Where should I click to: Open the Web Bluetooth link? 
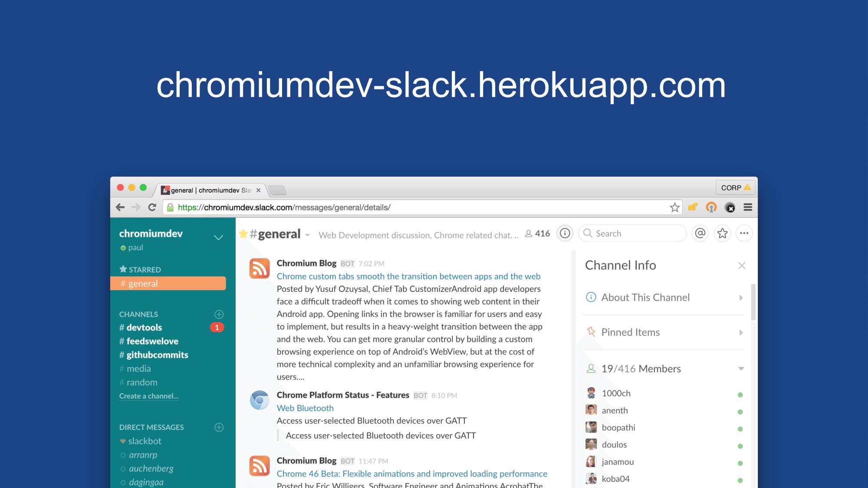tap(305, 408)
